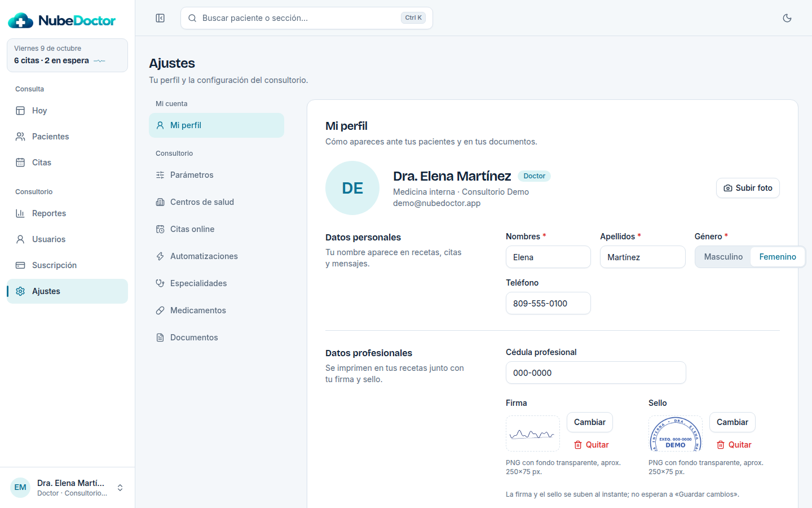This screenshot has width=812, height=508.
Task: Open the Pacientes section
Action: coord(67,137)
